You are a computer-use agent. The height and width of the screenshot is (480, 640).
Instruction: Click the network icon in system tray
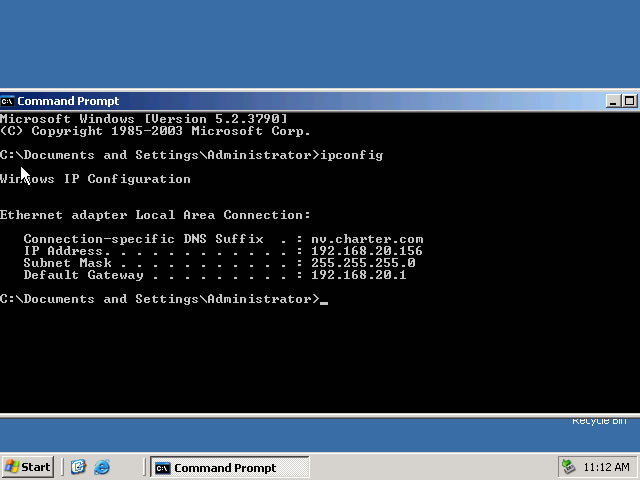(x=569, y=467)
